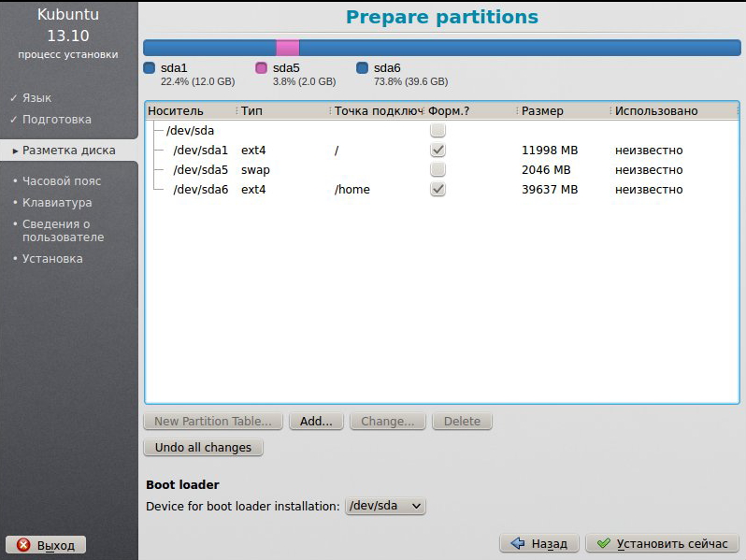Click ext4 type in the /dev/sda6 row

coord(253,190)
